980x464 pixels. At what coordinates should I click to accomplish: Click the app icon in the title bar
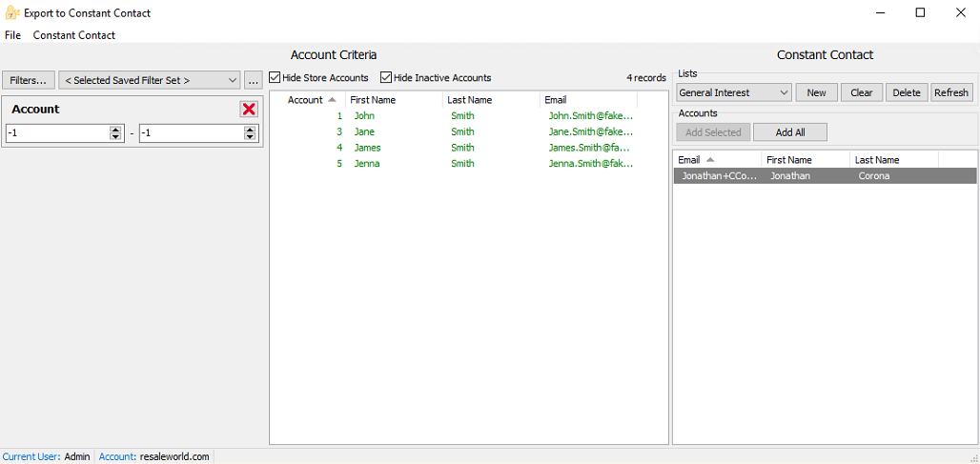click(11, 12)
